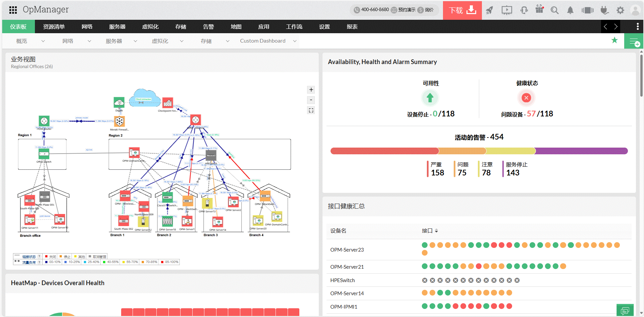Open the search magnifier icon
The height and width of the screenshot is (317, 644).
coord(554,10)
